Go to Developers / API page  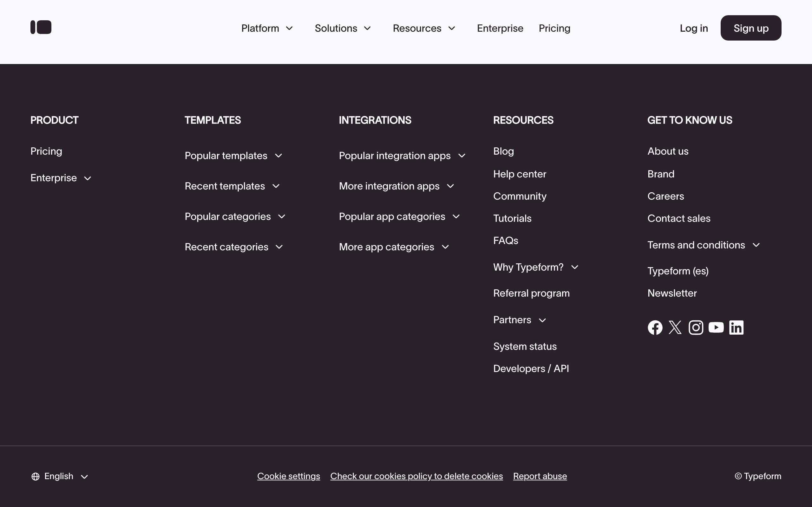[531, 369]
